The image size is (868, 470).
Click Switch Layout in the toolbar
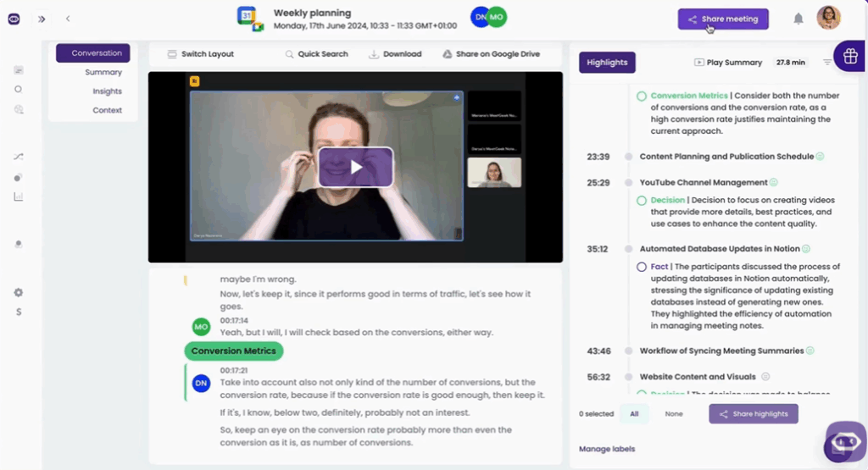tap(200, 54)
